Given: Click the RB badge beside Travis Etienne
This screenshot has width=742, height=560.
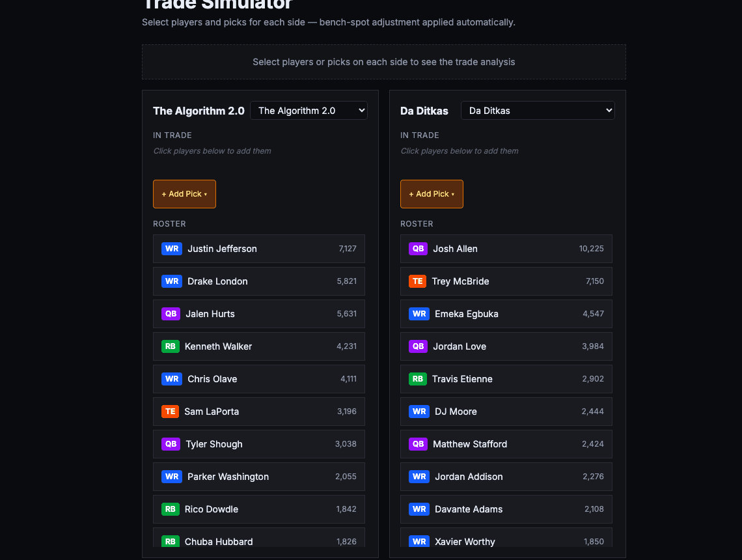Looking at the screenshot, I should pyautogui.click(x=418, y=379).
